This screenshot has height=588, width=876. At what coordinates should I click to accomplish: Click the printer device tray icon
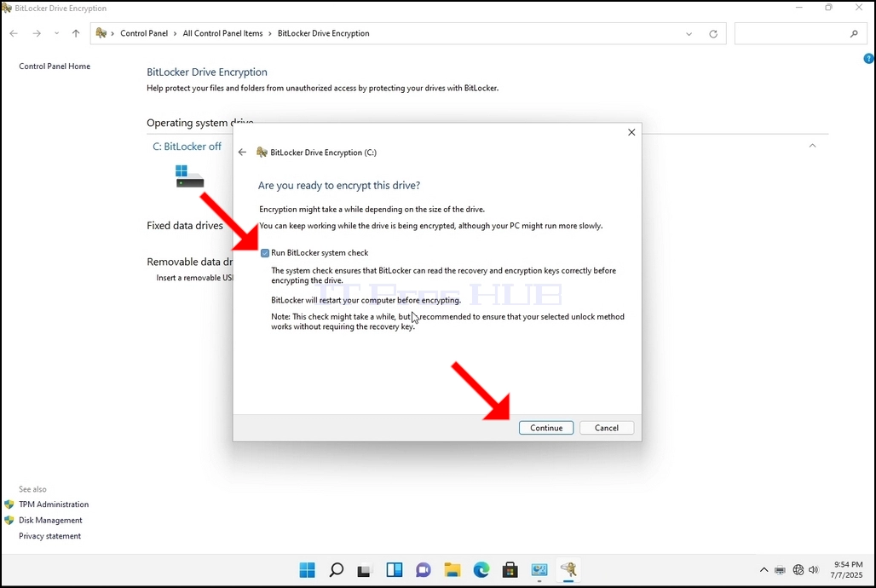pyautogui.click(x=780, y=570)
